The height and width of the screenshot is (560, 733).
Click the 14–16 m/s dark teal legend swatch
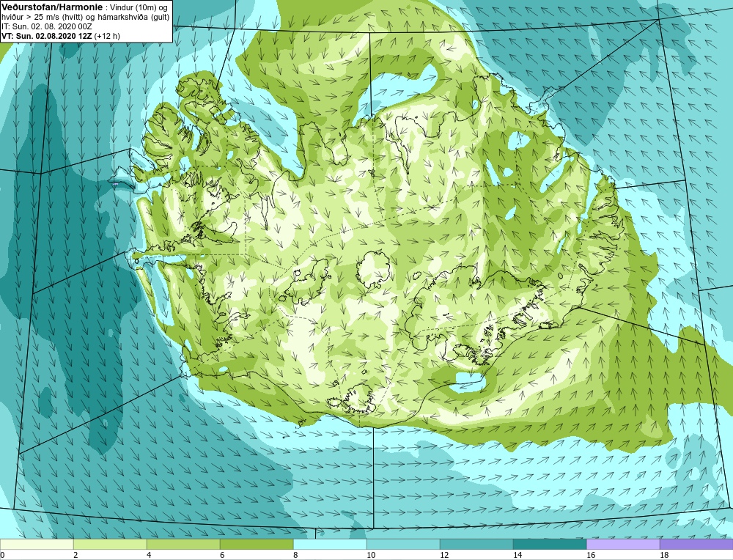(x=550, y=544)
